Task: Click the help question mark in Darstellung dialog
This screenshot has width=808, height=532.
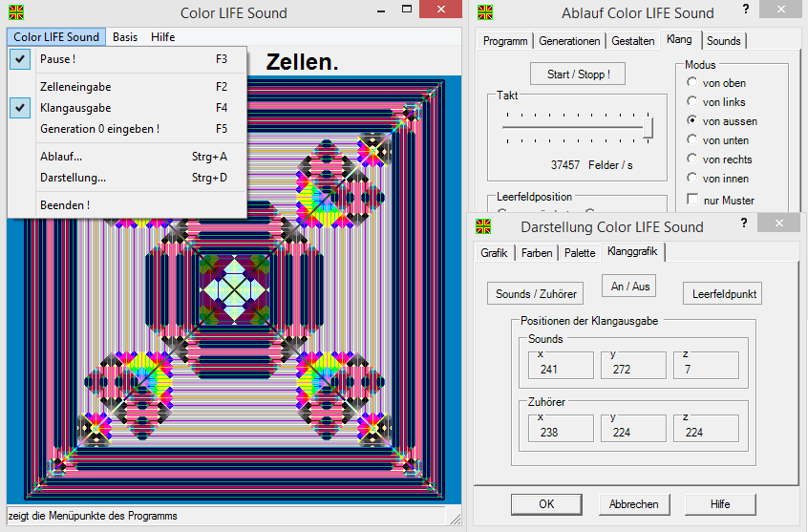Action: click(744, 223)
